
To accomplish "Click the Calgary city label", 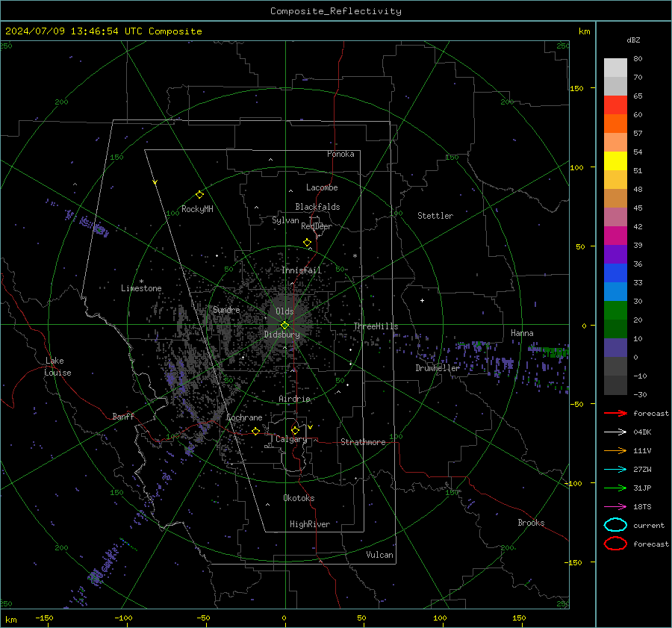I will click(x=291, y=439).
